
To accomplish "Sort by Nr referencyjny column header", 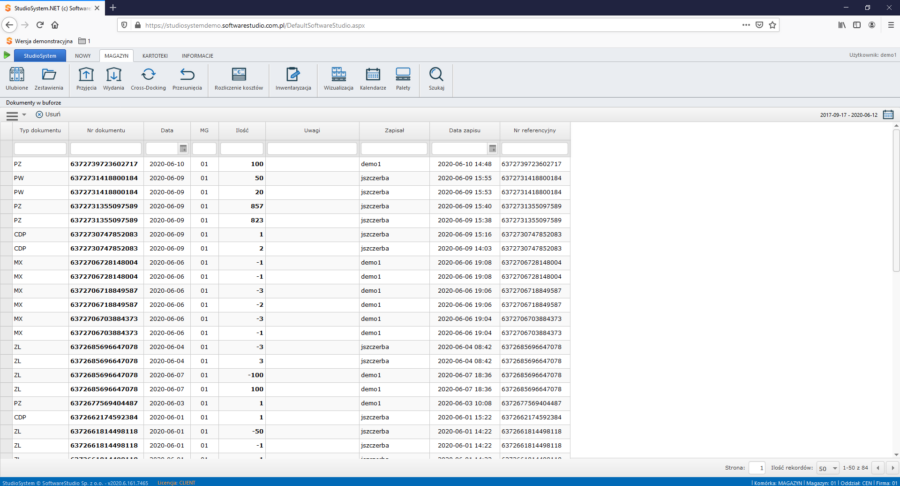I will (535, 130).
